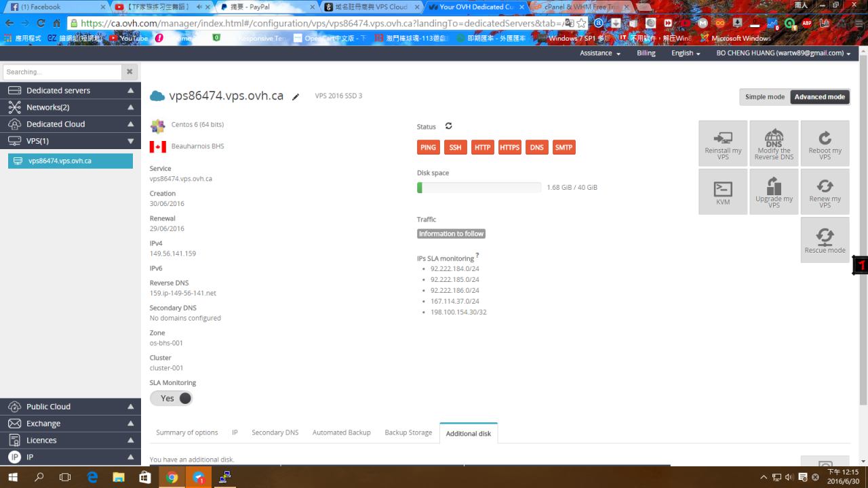Viewport: 868px width, 488px height.
Task: Click the IPs SLA monitoring help mark
Action: (x=477, y=256)
